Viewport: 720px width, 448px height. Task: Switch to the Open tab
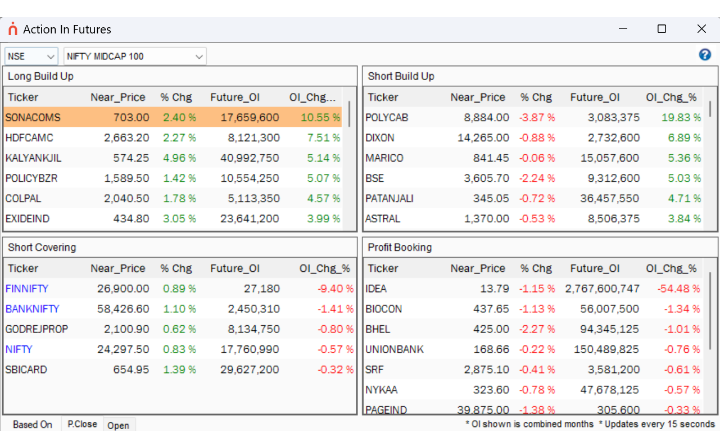point(118,425)
